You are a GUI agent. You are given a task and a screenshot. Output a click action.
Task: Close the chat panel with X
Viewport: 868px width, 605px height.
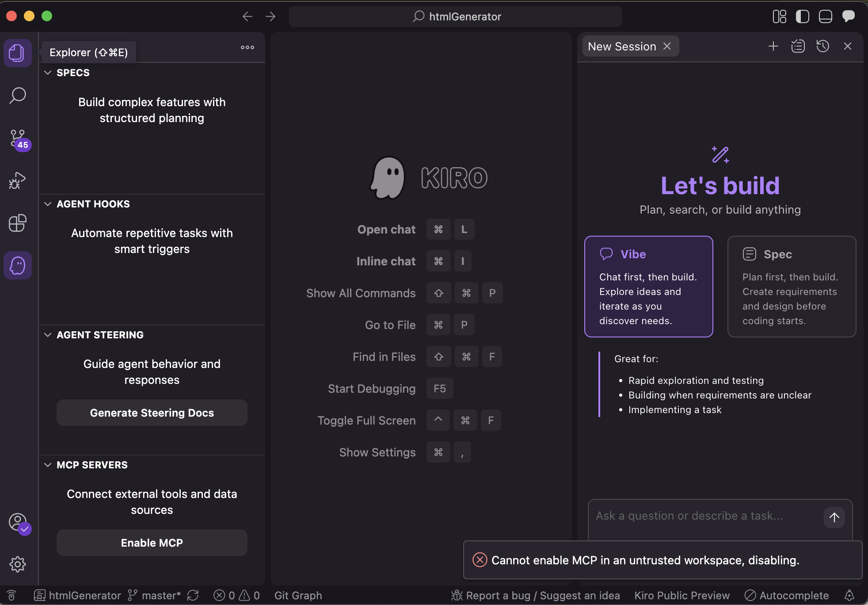click(x=848, y=46)
